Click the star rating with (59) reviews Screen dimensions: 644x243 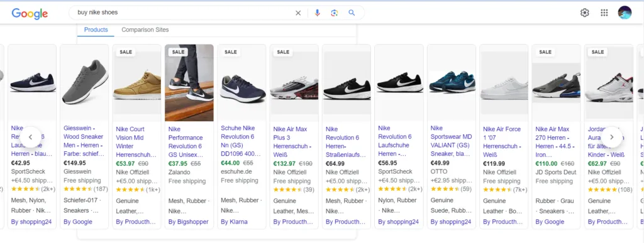(451, 189)
